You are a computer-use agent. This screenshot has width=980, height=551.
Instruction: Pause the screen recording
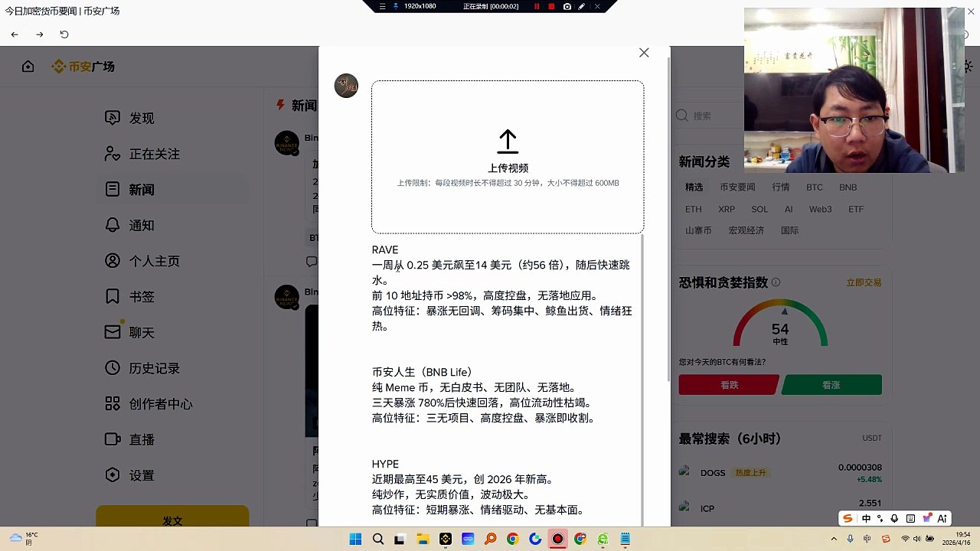[537, 6]
